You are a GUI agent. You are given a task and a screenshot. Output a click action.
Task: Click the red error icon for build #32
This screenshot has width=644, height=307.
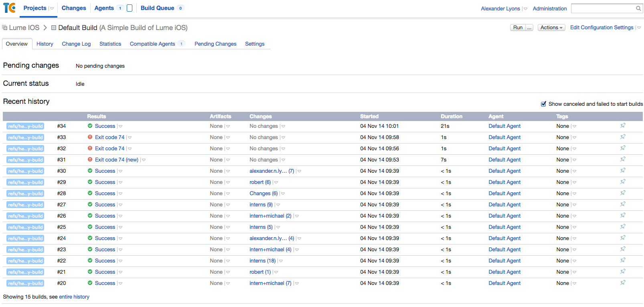click(90, 148)
